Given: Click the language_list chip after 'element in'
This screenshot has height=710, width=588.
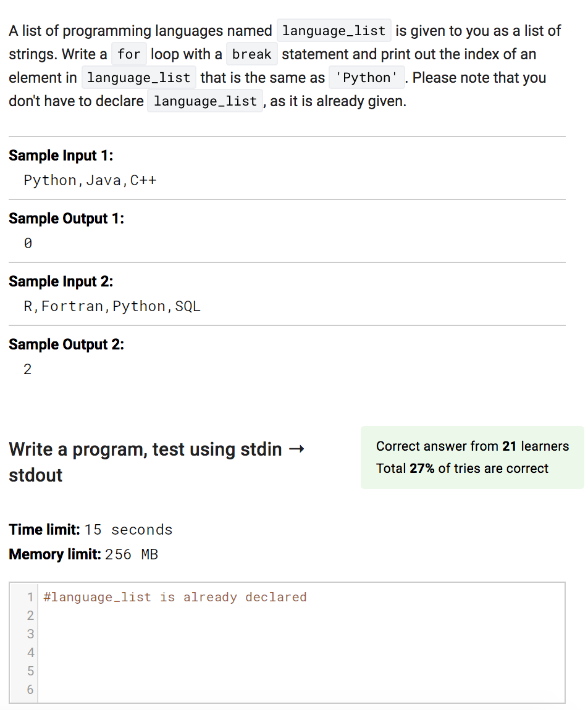Looking at the screenshot, I should tap(138, 77).
